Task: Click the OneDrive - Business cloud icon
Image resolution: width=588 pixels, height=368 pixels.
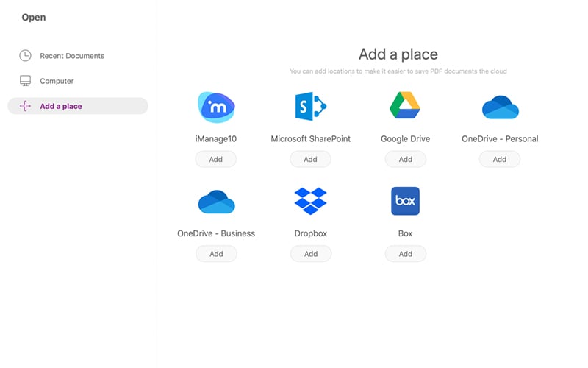Action: (x=216, y=202)
